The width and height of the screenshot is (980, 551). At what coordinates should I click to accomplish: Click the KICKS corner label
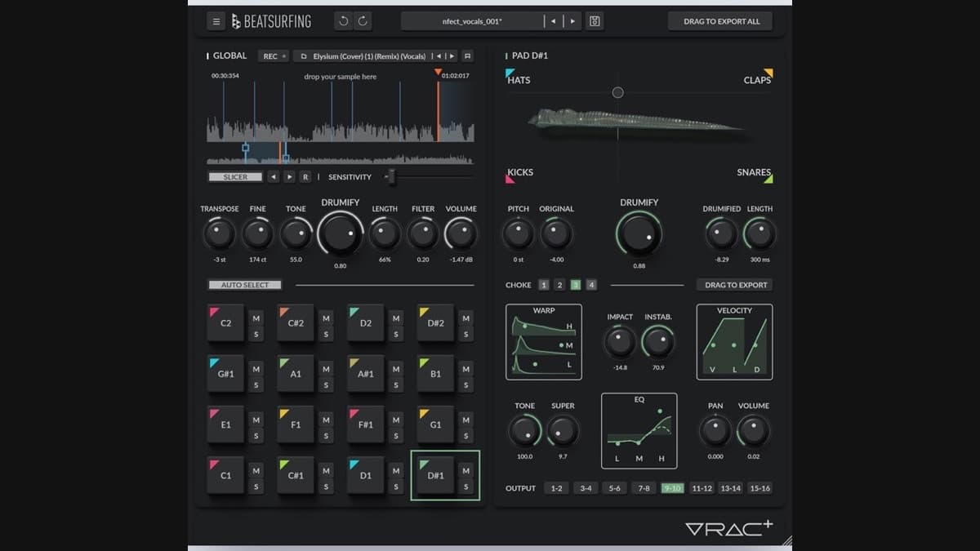coord(520,172)
